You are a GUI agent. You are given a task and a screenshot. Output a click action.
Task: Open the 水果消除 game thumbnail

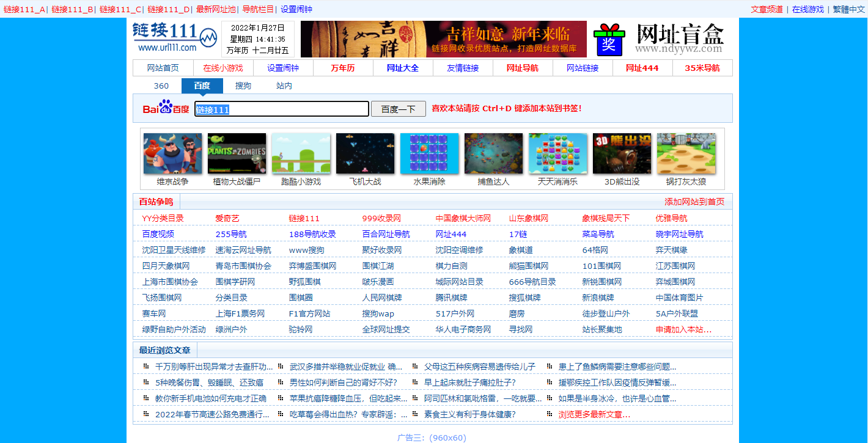pos(430,153)
